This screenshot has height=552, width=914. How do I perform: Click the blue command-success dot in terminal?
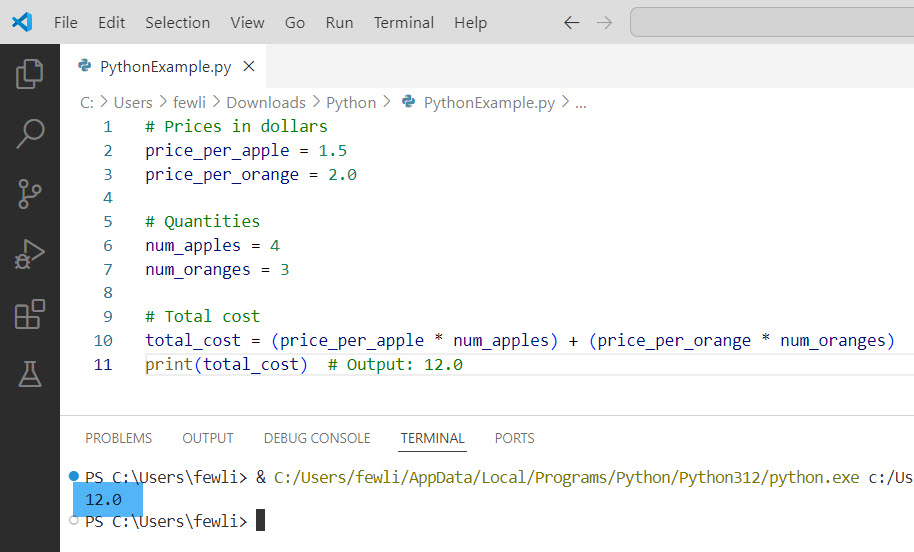click(74, 476)
